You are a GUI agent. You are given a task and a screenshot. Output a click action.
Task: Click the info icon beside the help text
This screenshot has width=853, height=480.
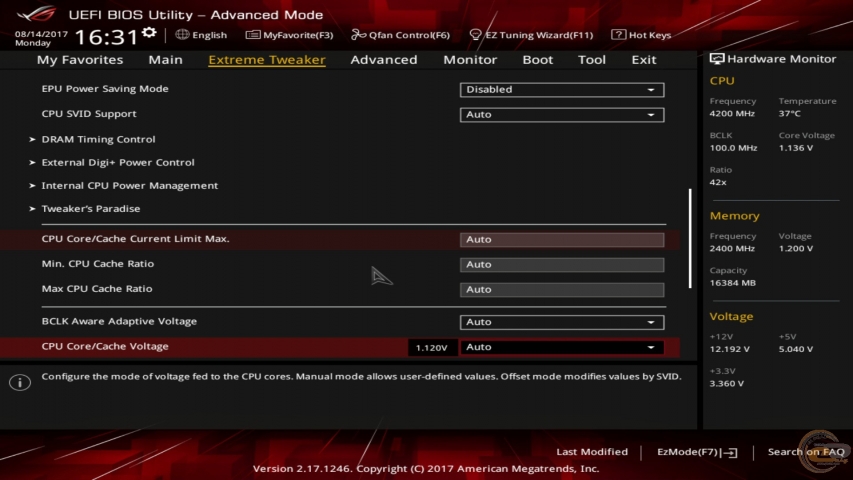pyautogui.click(x=20, y=382)
